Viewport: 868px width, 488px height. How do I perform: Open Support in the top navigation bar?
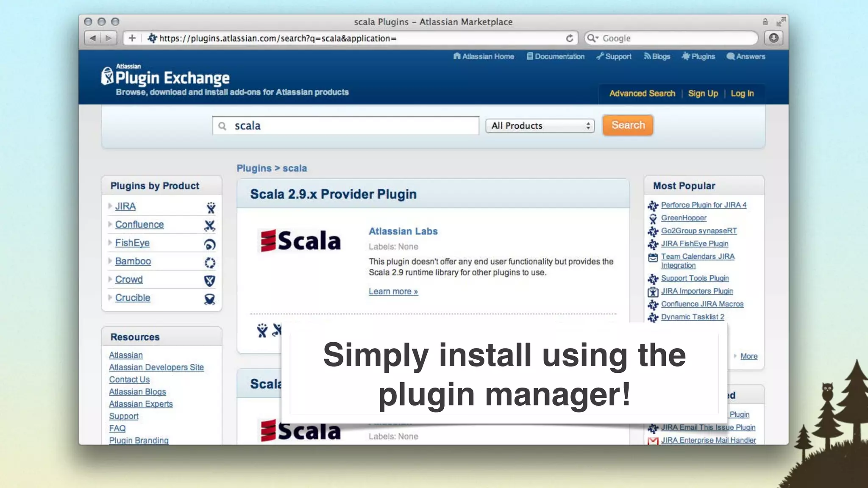coord(614,56)
